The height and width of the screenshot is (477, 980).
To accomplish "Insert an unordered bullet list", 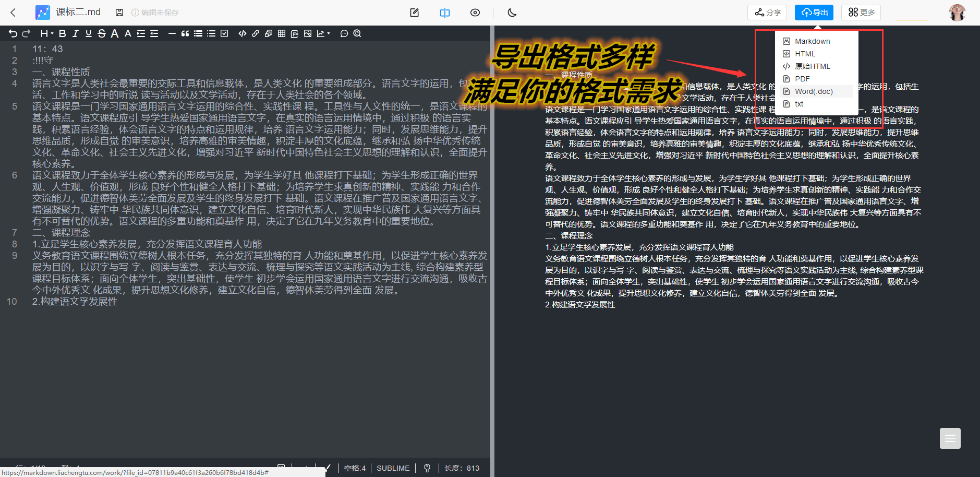I will coord(198,33).
